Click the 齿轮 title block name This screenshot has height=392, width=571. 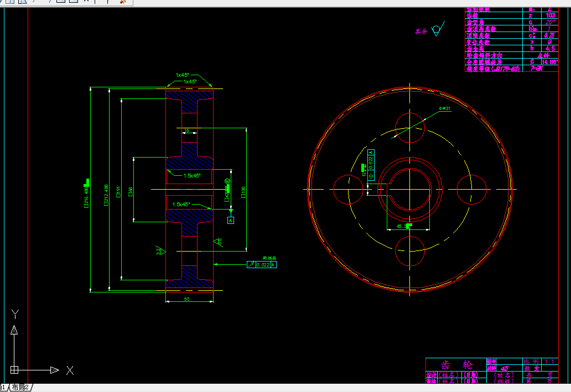[456, 365]
